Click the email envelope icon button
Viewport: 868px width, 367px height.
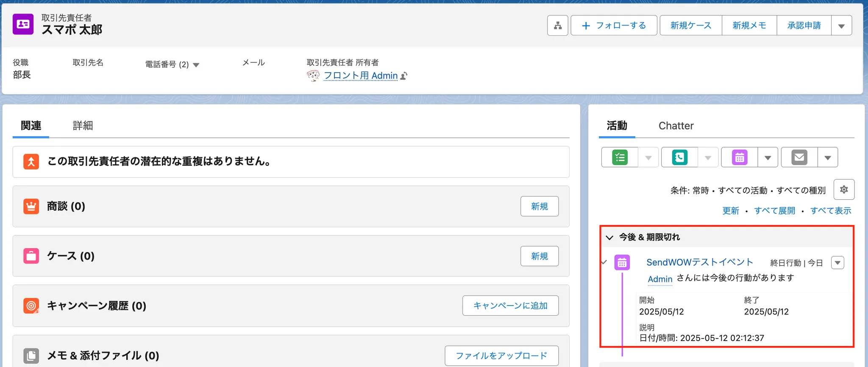[799, 157]
